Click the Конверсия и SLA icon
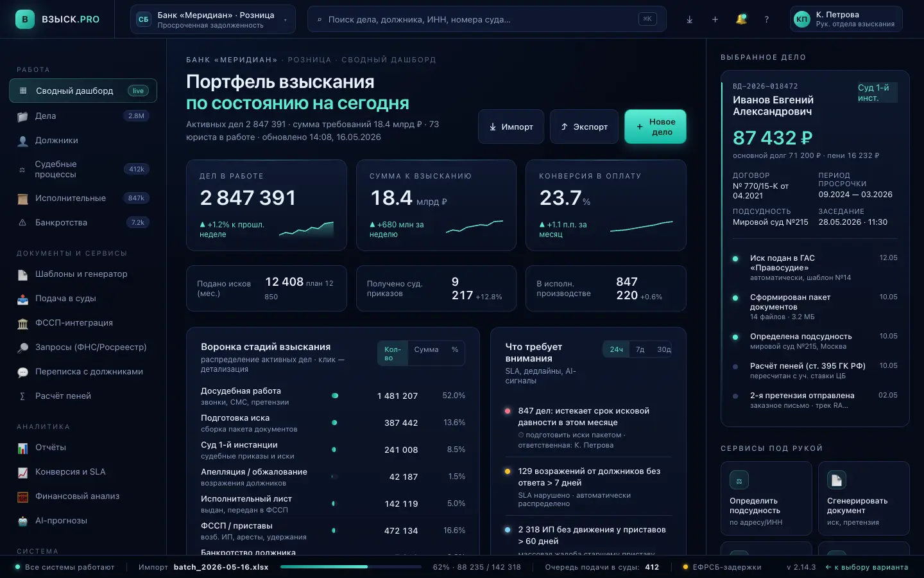Screen dimensions: 924x578 point(23,472)
